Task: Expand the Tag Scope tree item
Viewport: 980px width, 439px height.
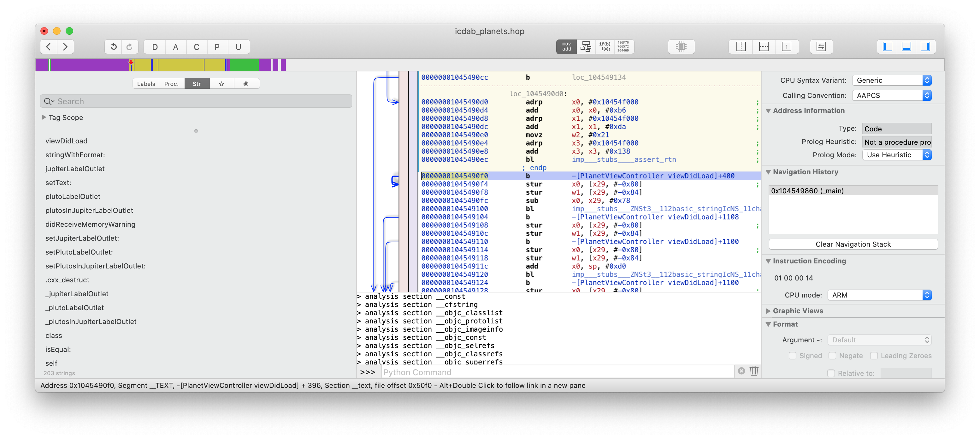Action: point(44,117)
